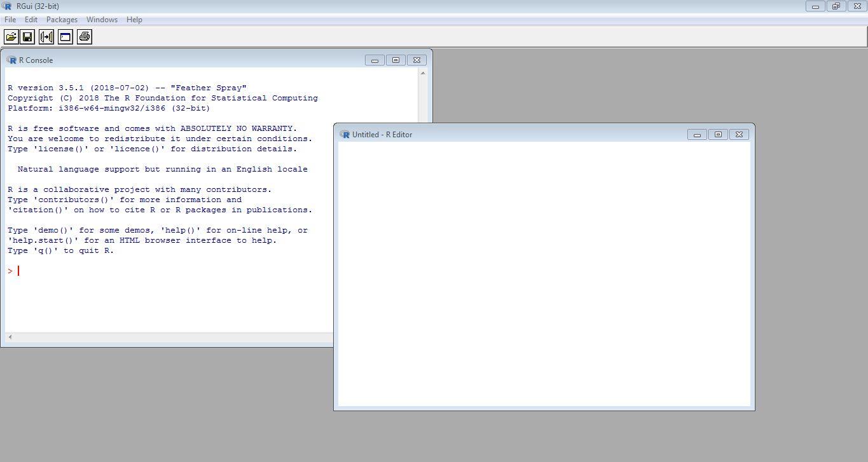Open the File menu

click(x=10, y=20)
